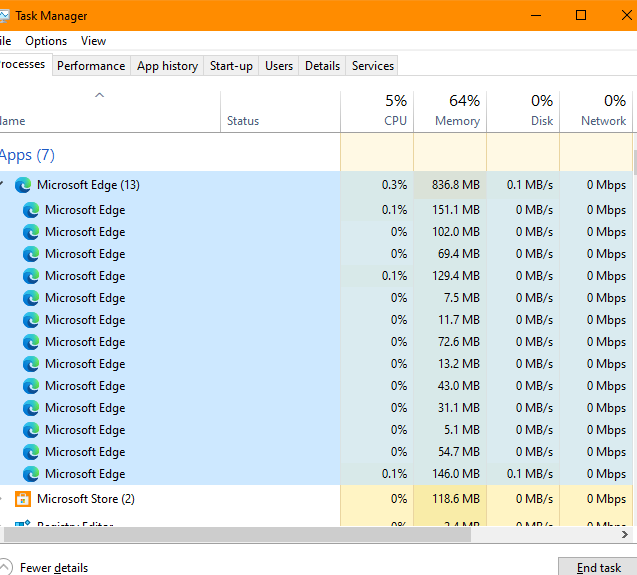
Task: Click the horizontal scrollbar right arrow
Action: [x=625, y=534]
